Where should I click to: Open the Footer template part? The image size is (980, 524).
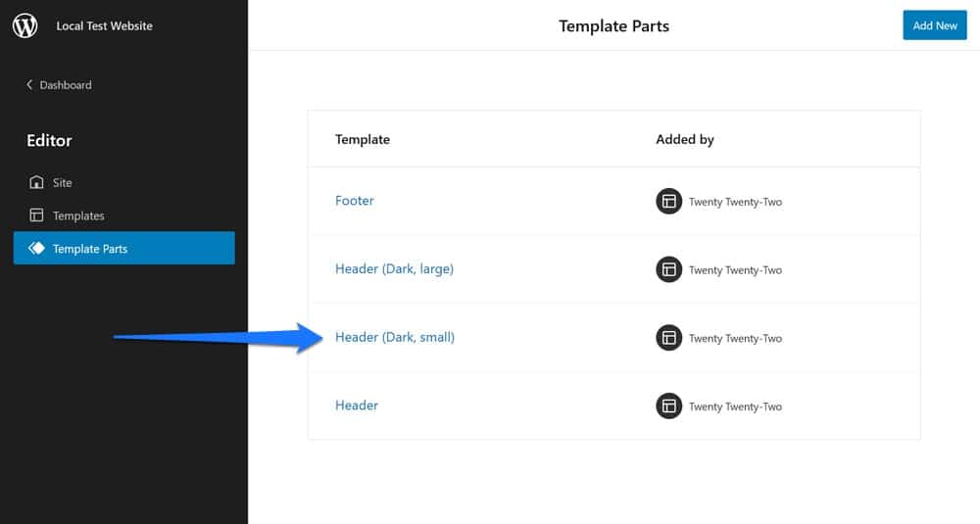point(355,201)
